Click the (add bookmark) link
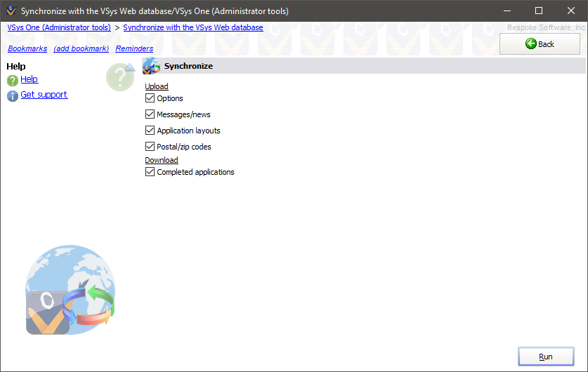Viewport: 588px width, 372px height. [x=81, y=48]
